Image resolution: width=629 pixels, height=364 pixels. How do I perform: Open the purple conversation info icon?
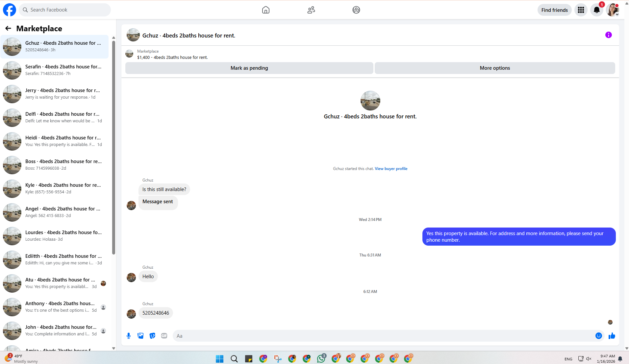pyautogui.click(x=609, y=35)
